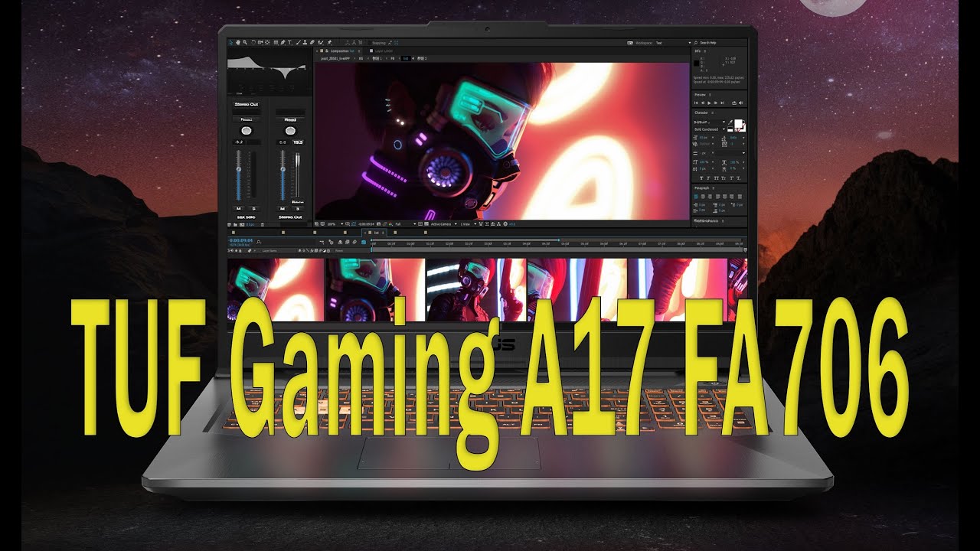980x551 pixels.
Task: Select the Zoom magnifier tool
Action: click(x=245, y=43)
